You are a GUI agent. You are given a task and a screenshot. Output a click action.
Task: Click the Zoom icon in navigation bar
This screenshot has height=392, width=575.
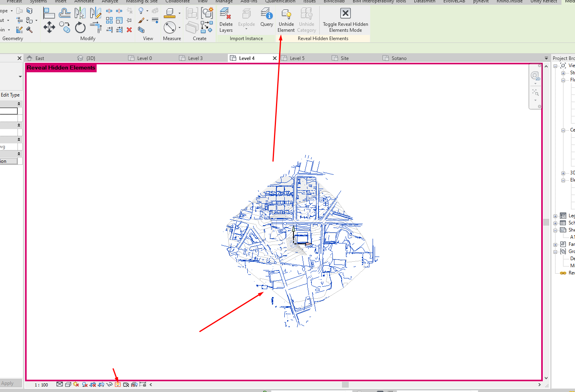tap(535, 93)
